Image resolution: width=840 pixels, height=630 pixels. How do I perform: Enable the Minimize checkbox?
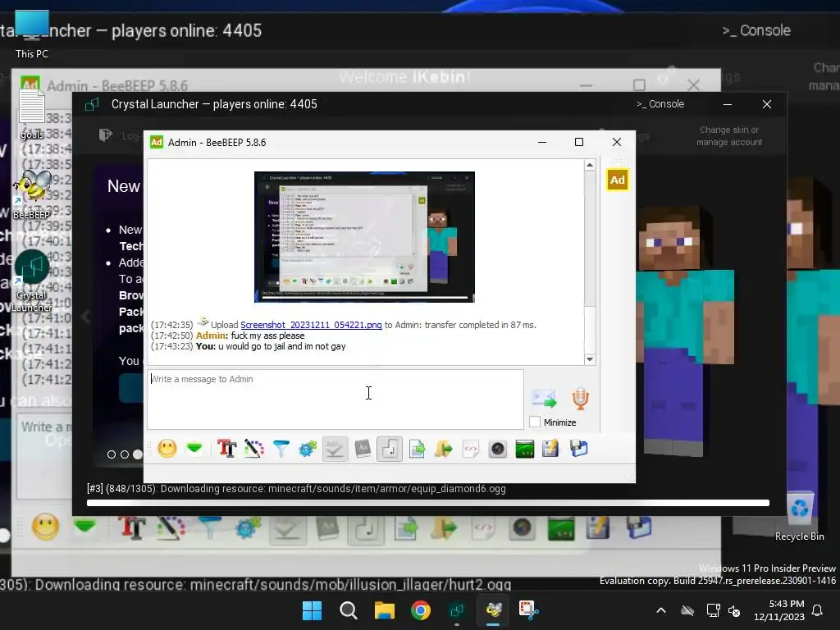(535, 422)
